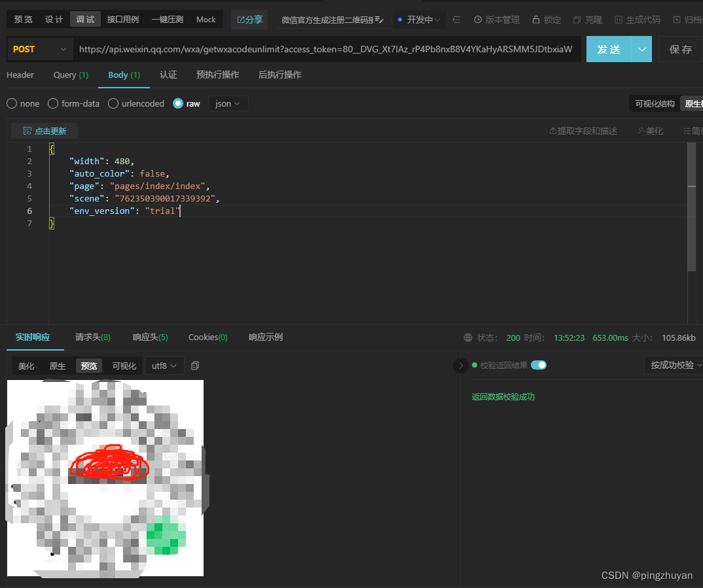This screenshot has width=703, height=588.
Task: Click the body editor vertical scrollbar
Action: (691, 207)
